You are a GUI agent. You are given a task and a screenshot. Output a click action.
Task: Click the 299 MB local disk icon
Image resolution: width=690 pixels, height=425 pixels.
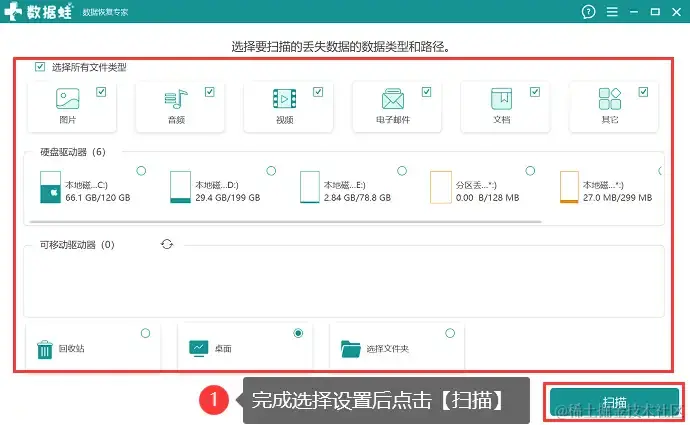click(569, 187)
